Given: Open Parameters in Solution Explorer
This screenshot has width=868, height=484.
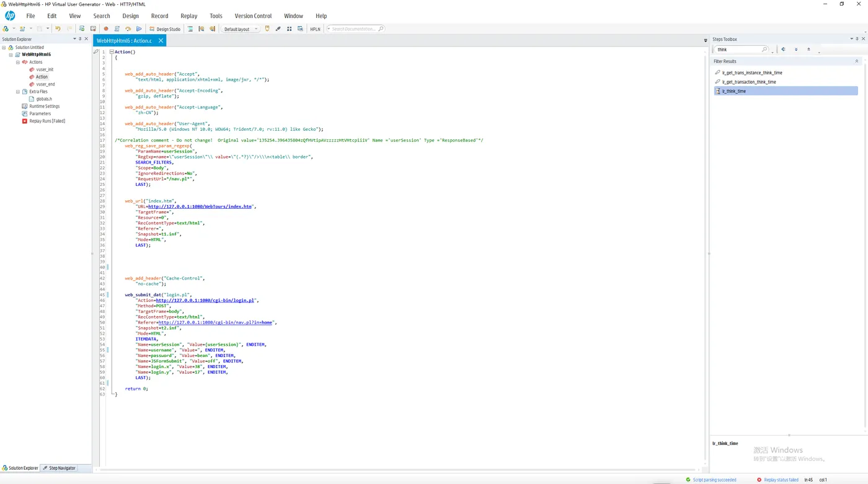Looking at the screenshot, I should (40, 114).
